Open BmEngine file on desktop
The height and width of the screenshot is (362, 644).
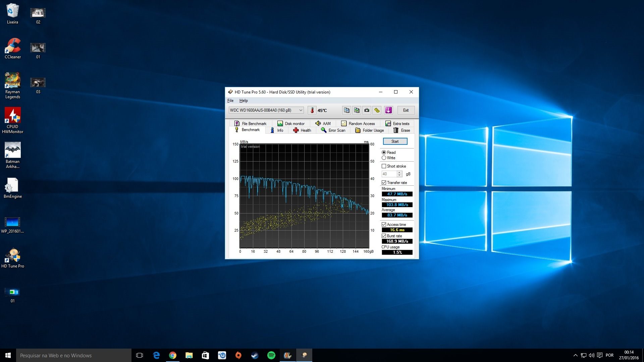tap(13, 188)
